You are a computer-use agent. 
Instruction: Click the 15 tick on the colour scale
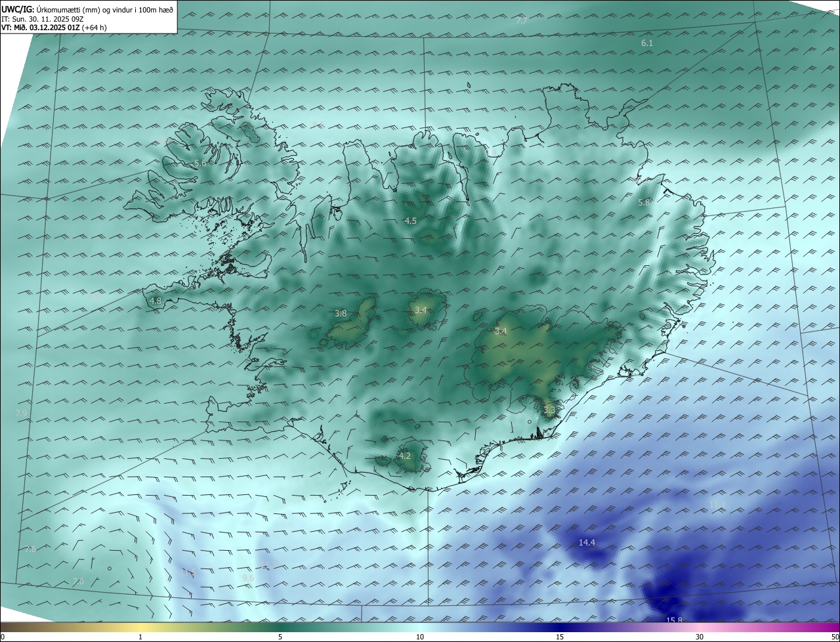click(560, 637)
